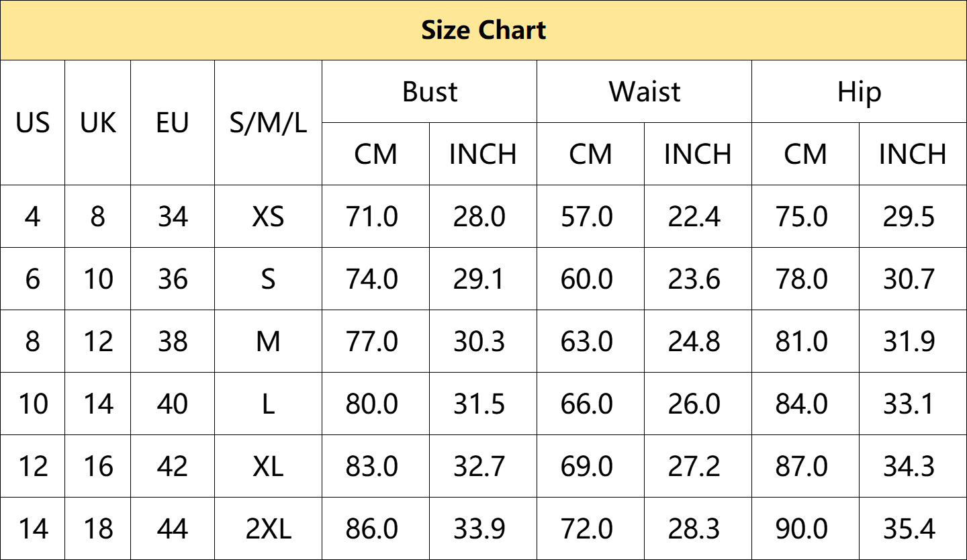Screen dimensions: 967x560
Task: Select the XS size cell
Action: coord(269,217)
